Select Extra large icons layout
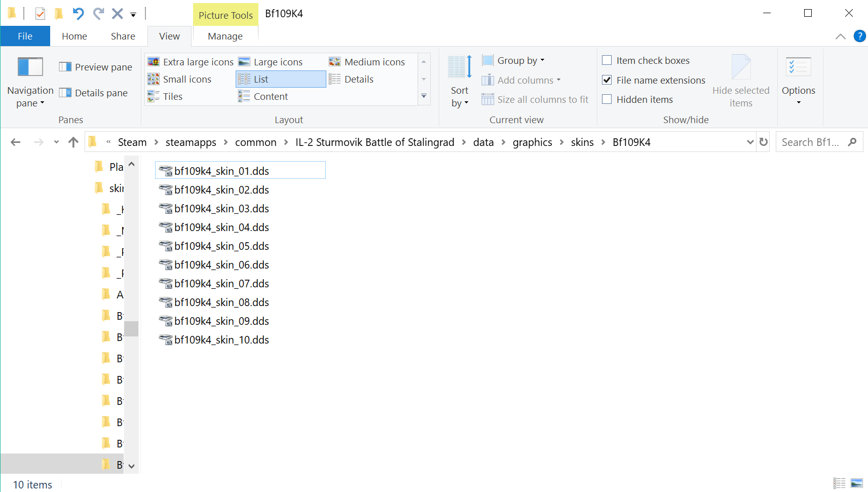868x492 pixels. click(191, 62)
